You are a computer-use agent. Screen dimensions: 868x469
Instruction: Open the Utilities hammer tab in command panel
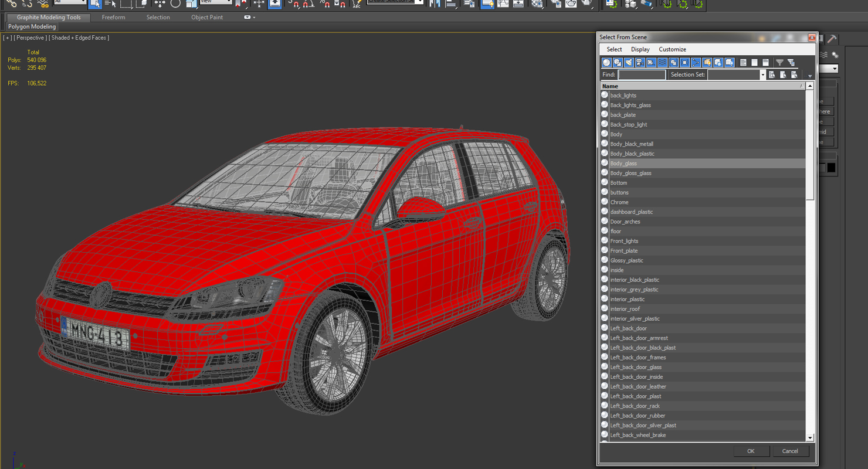pos(832,39)
